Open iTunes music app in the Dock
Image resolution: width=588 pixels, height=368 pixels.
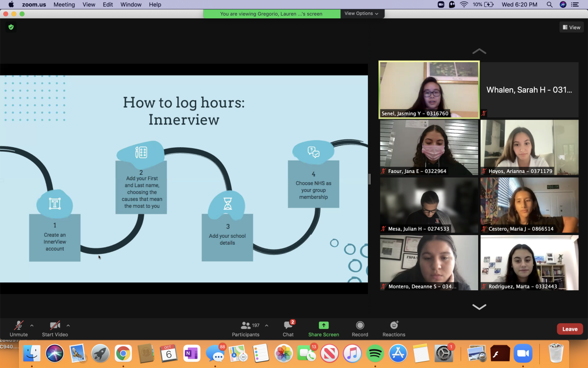click(x=352, y=353)
